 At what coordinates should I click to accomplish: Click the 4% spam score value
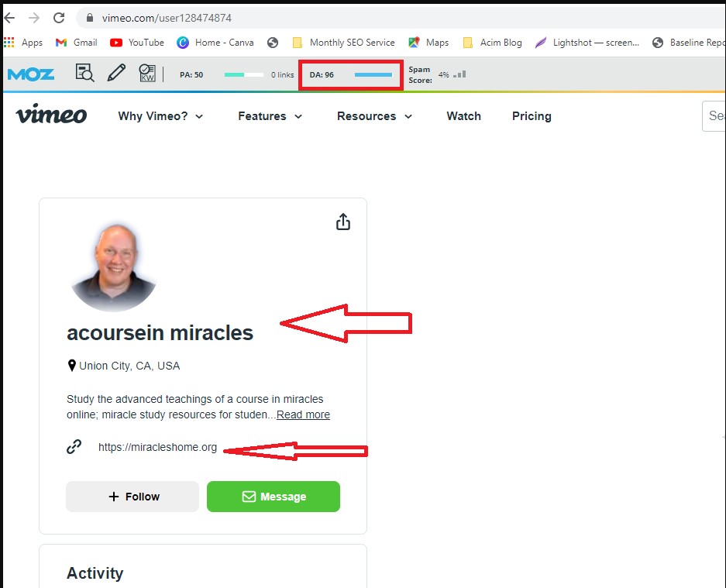(x=443, y=74)
